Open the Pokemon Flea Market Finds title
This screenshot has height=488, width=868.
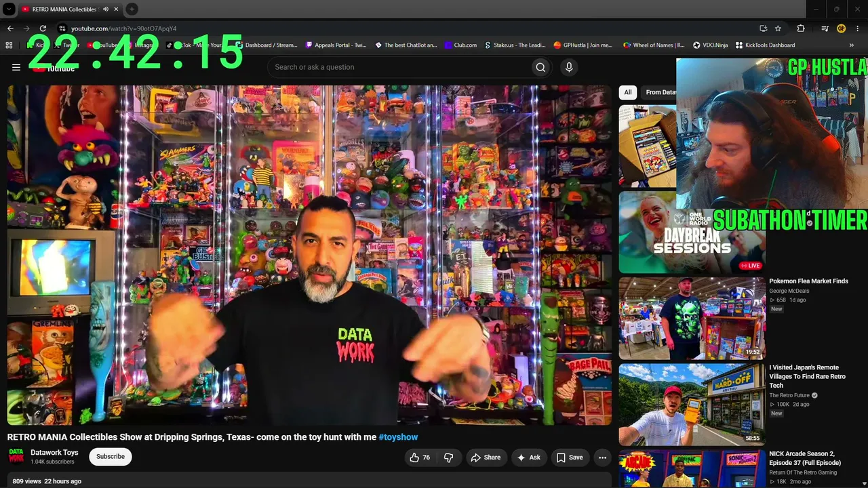click(x=808, y=281)
